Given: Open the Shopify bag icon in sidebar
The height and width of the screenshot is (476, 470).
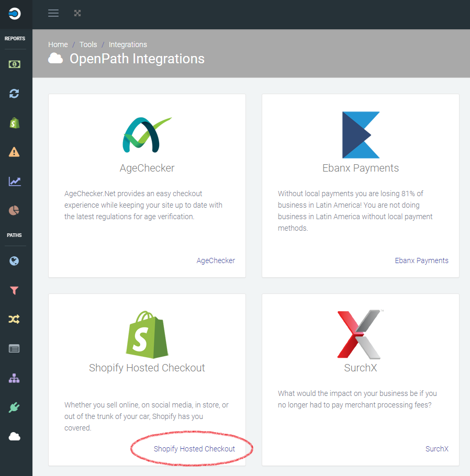Looking at the screenshot, I should (15, 122).
